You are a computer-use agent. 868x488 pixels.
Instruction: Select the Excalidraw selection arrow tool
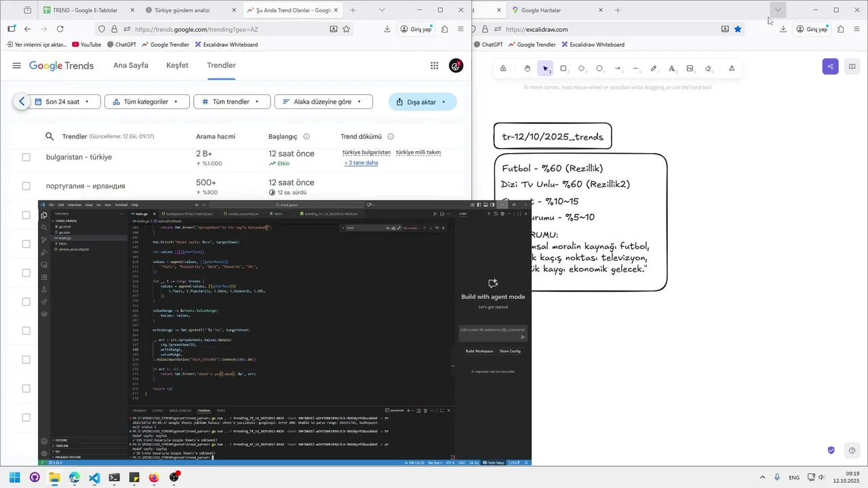546,68
